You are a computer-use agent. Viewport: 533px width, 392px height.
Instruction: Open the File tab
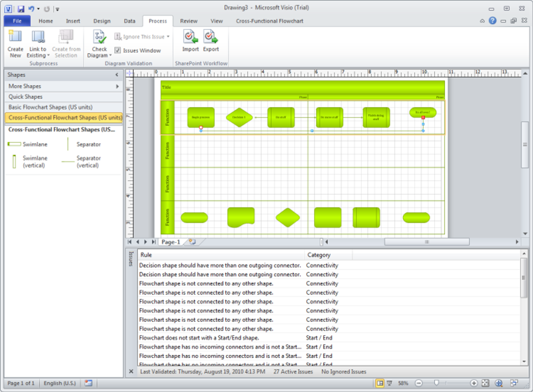click(x=17, y=21)
